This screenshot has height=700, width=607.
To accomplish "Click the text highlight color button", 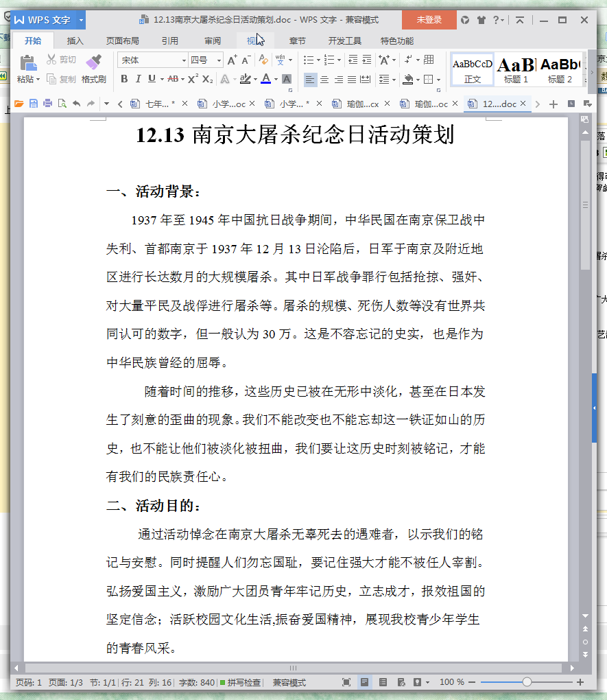I will point(245,79).
